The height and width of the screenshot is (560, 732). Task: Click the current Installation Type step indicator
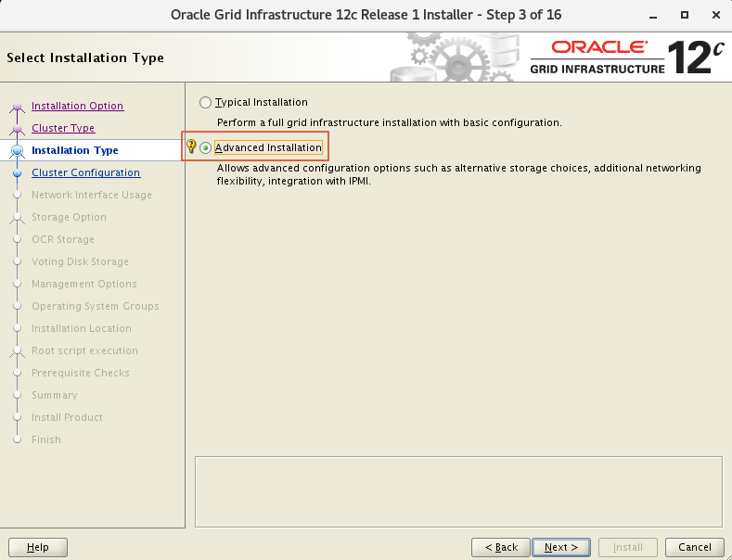tap(17, 150)
